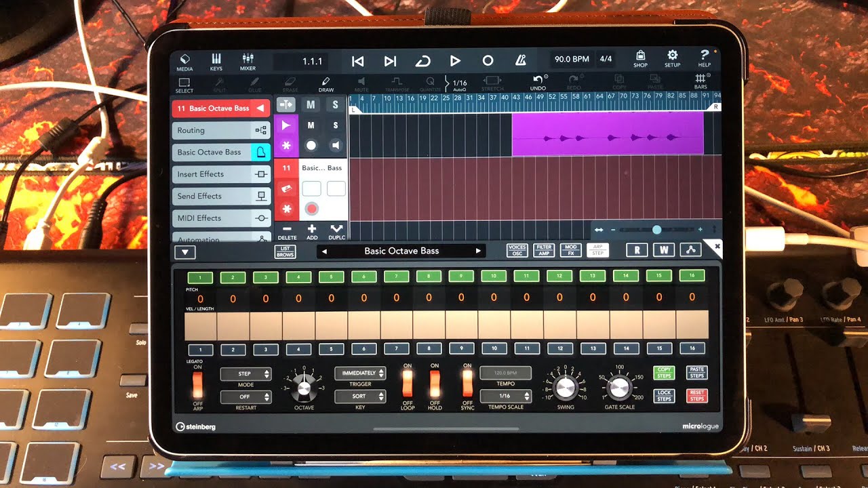Open the Bars grid settings
This screenshot has height=488, width=868.
701,83
